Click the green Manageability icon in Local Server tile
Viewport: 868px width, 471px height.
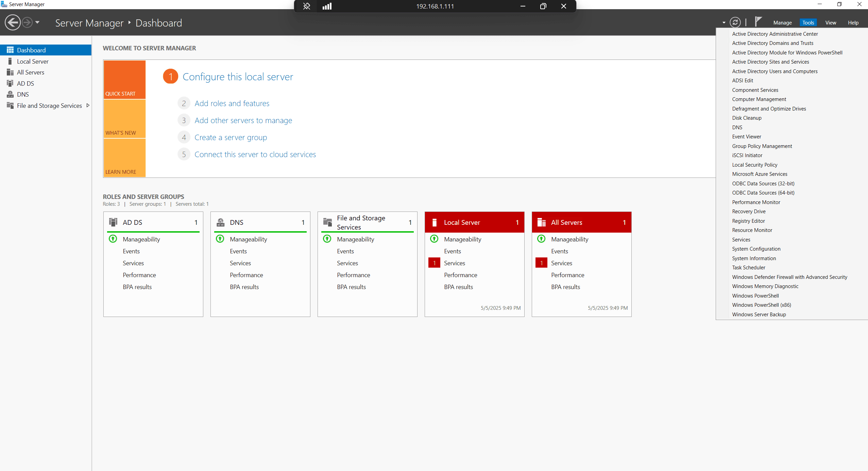pyautogui.click(x=434, y=239)
